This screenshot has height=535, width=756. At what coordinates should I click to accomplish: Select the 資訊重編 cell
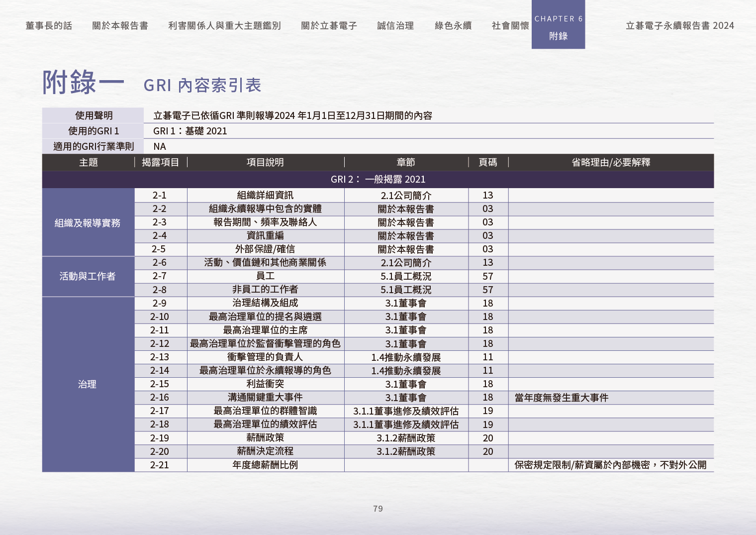265,235
